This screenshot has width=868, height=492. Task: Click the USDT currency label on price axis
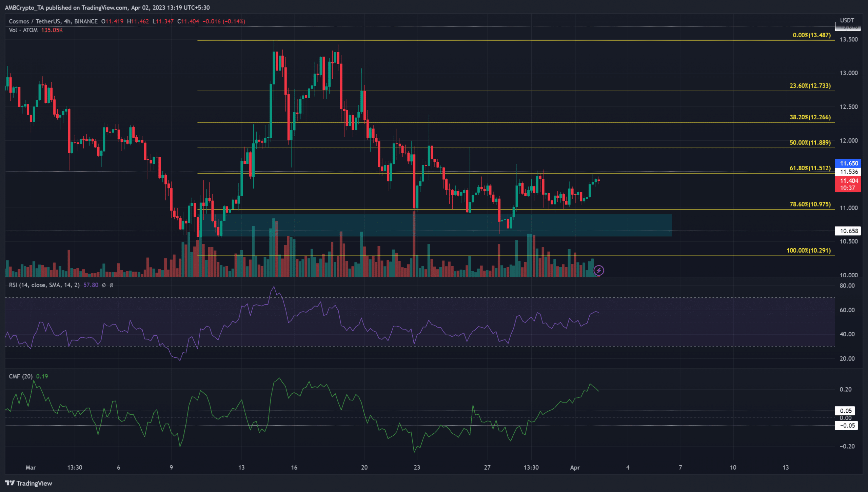pos(847,21)
